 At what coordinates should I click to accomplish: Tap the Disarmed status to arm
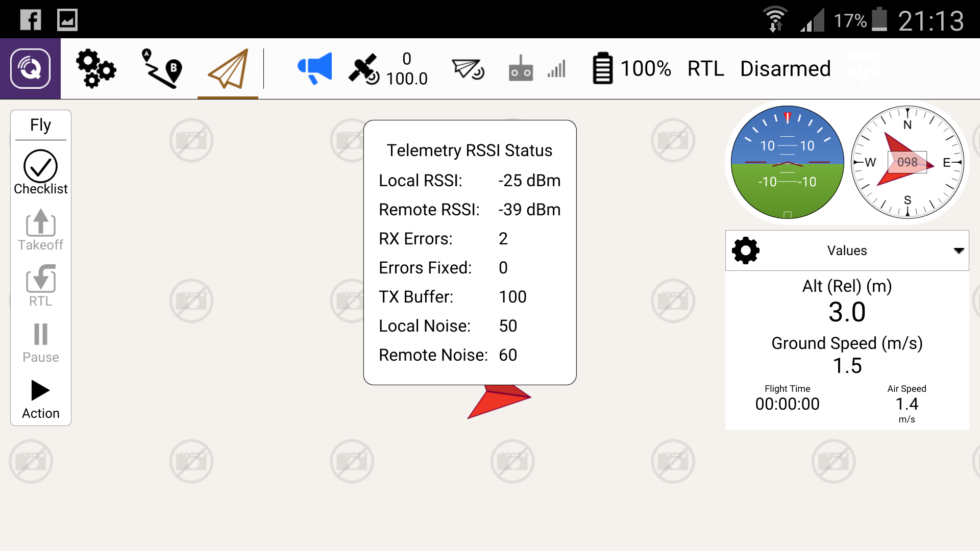coord(785,68)
